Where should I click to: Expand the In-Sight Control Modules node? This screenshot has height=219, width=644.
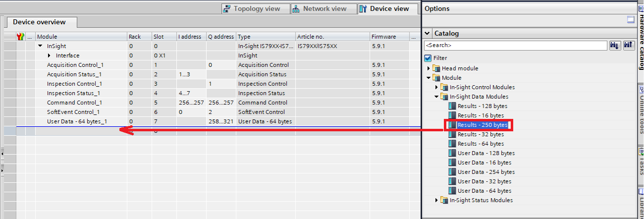click(436, 87)
